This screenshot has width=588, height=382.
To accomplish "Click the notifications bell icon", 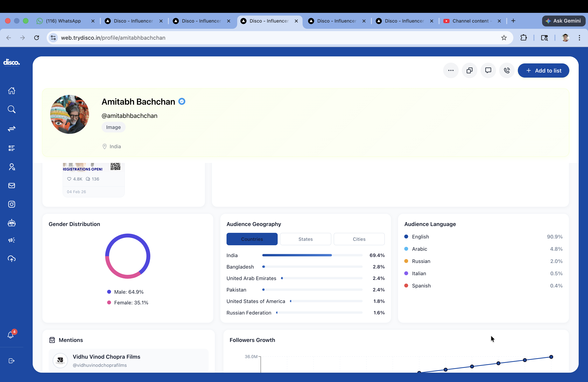I will [x=11, y=335].
